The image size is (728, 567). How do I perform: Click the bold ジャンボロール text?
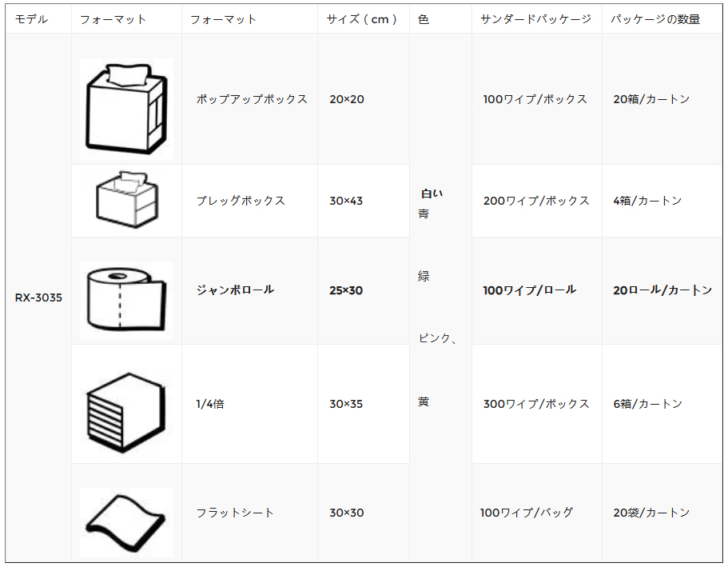point(235,290)
